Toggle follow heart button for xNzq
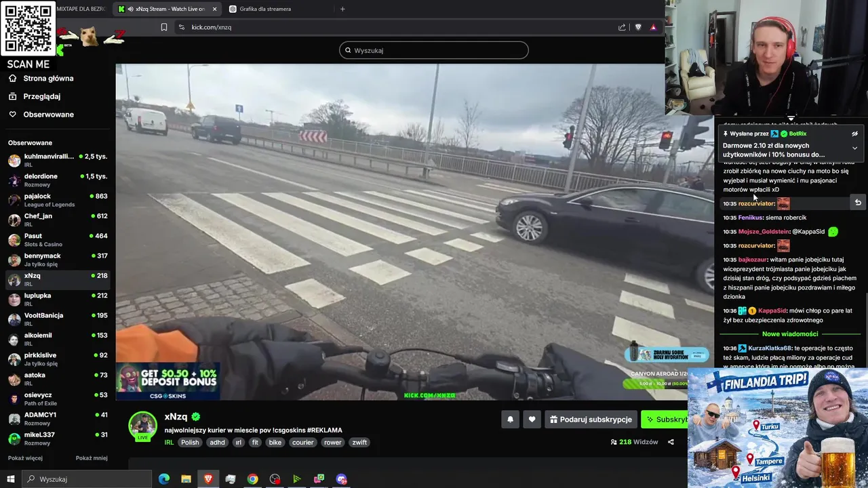 [532, 420]
